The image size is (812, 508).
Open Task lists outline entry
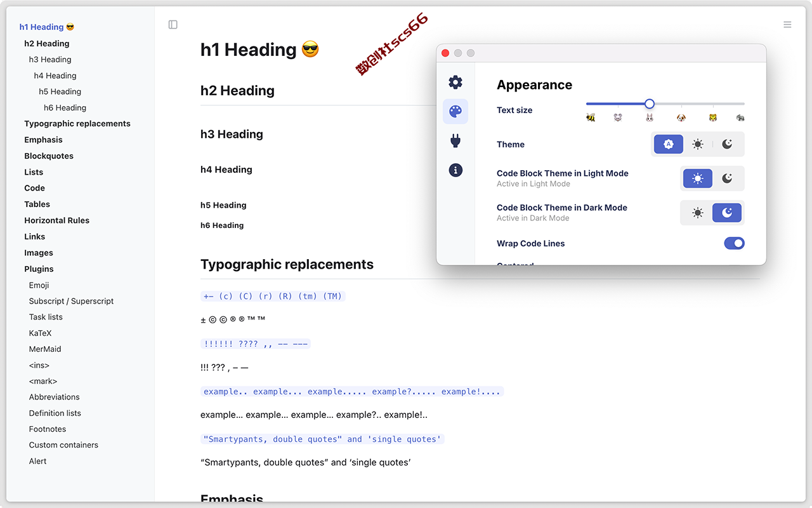pyautogui.click(x=46, y=317)
